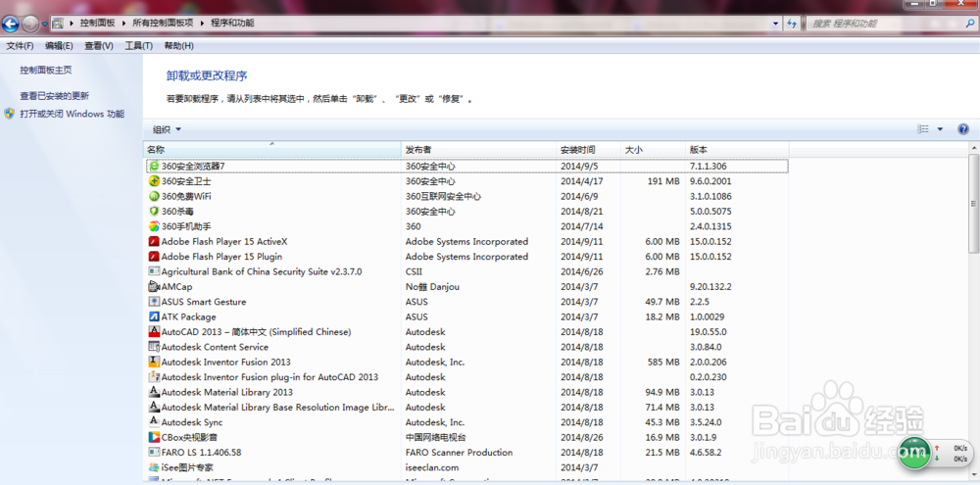Click in the 搜索 程序和功能 search box

(885, 24)
